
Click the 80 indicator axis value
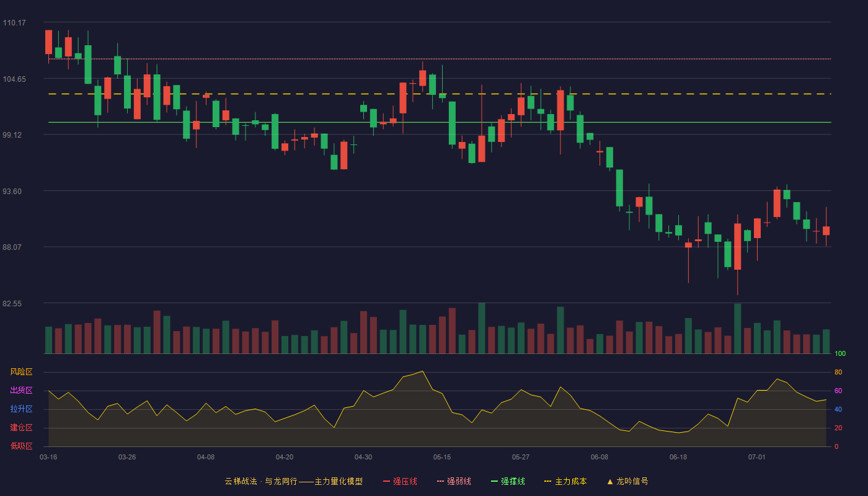(x=838, y=372)
